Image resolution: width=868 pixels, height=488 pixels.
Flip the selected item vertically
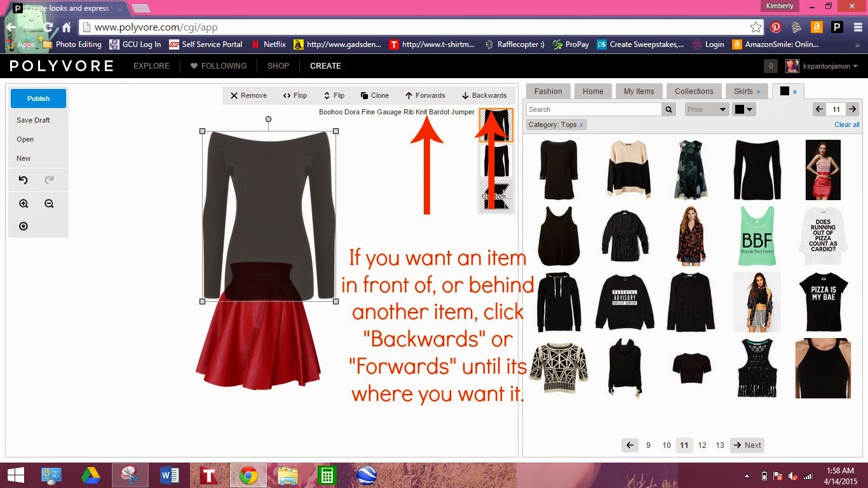coord(333,95)
